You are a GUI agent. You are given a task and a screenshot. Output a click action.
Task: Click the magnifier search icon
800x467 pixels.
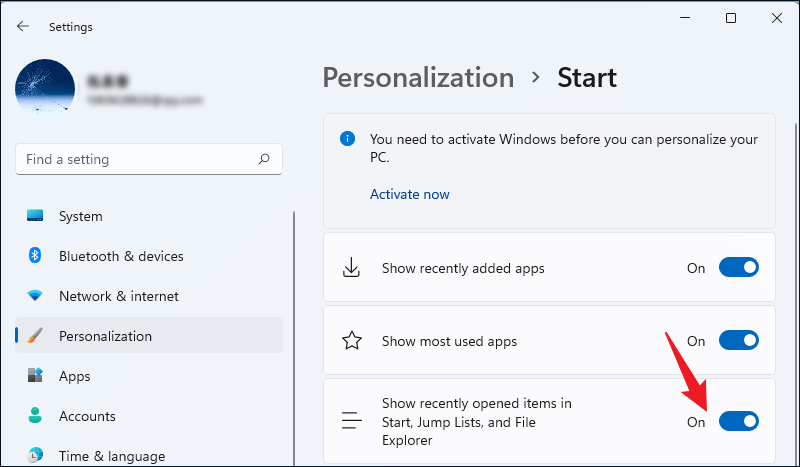(x=264, y=159)
